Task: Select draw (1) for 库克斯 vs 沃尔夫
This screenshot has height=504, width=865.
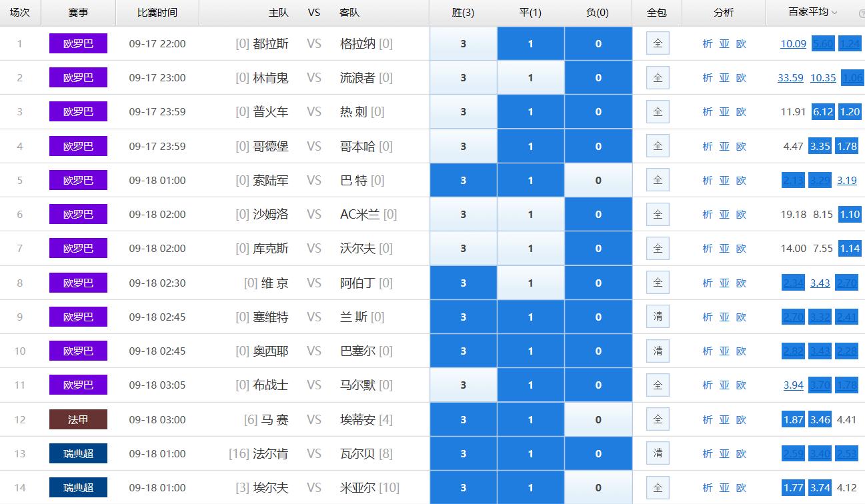Action: (x=531, y=248)
